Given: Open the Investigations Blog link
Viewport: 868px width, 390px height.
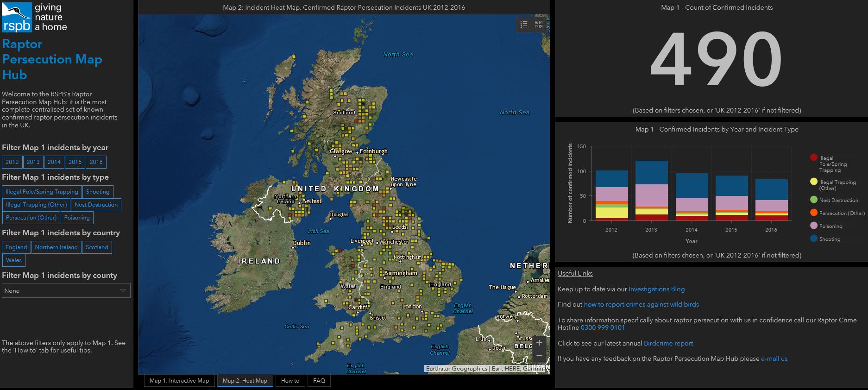Looking at the screenshot, I should pyautogui.click(x=656, y=289).
